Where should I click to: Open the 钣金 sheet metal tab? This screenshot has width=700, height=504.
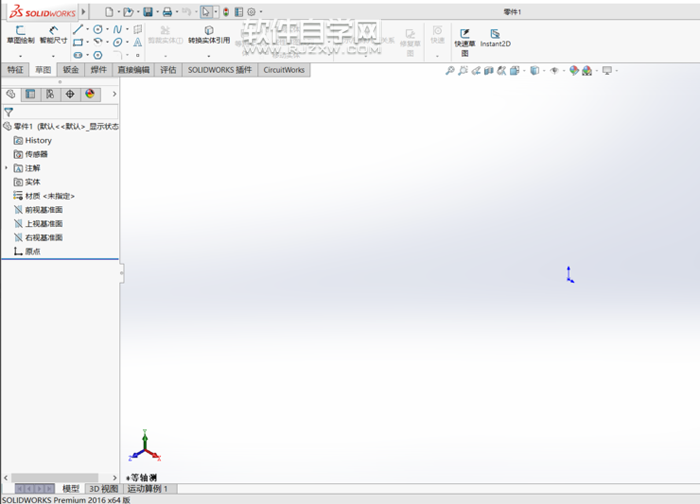click(71, 70)
